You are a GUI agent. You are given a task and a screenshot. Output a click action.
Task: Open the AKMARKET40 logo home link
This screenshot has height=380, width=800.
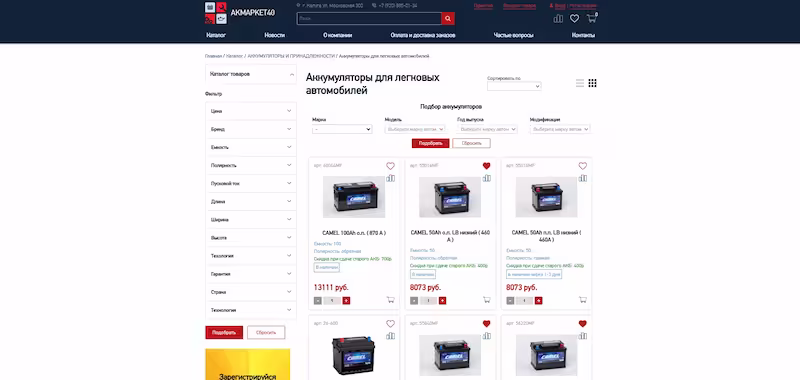[240, 13]
